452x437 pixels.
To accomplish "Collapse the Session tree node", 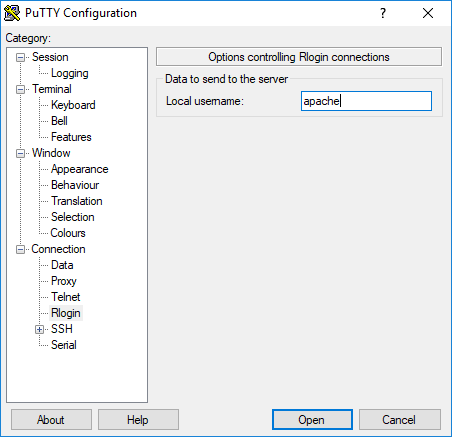I will pos(20,58).
